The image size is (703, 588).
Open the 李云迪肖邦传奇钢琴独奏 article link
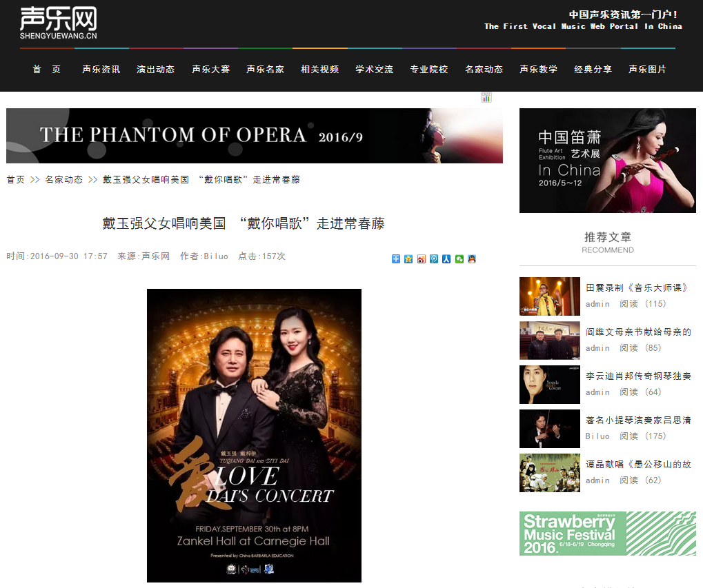point(638,376)
